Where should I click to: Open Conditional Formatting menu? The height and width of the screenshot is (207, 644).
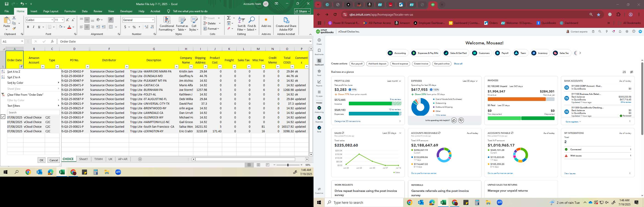167,24
